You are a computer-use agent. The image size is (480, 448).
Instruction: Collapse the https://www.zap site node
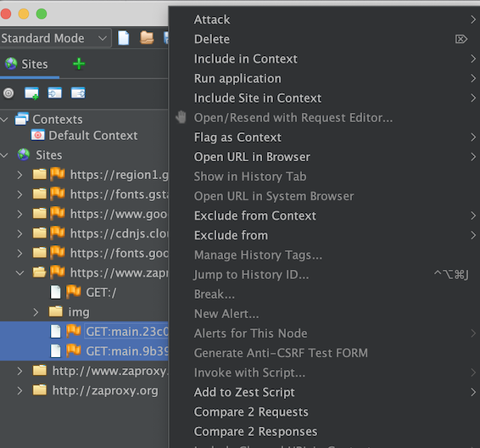tap(20, 272)
